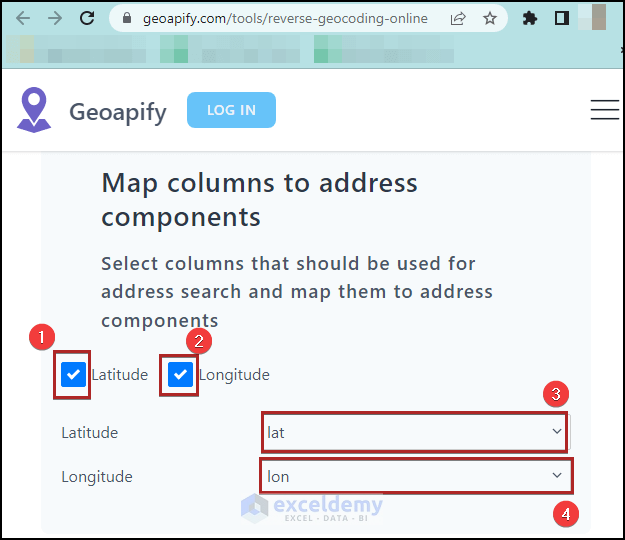Viewport: 625px width, 540px height.
Task: Expand the Latitude dropdown showing lat
Action: tap(414, 433)
